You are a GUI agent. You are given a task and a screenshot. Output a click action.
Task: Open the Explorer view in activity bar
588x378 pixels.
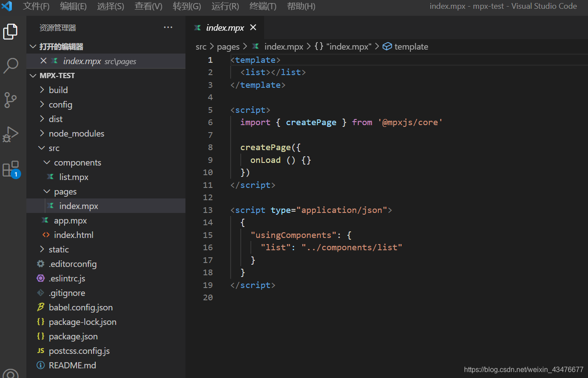tap(11, 32)
